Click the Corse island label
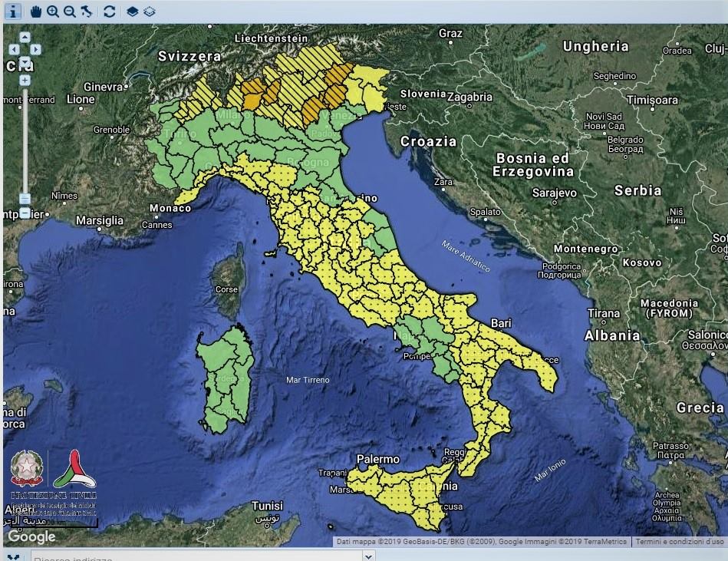The width and height of the screenshot is (728, 561). click(x=226, y=289)
